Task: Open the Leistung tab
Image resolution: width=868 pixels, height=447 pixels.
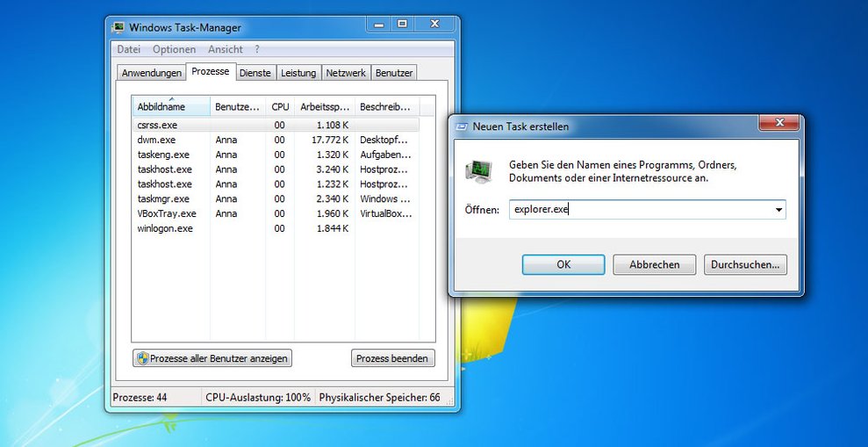Action: click(298, 73)
